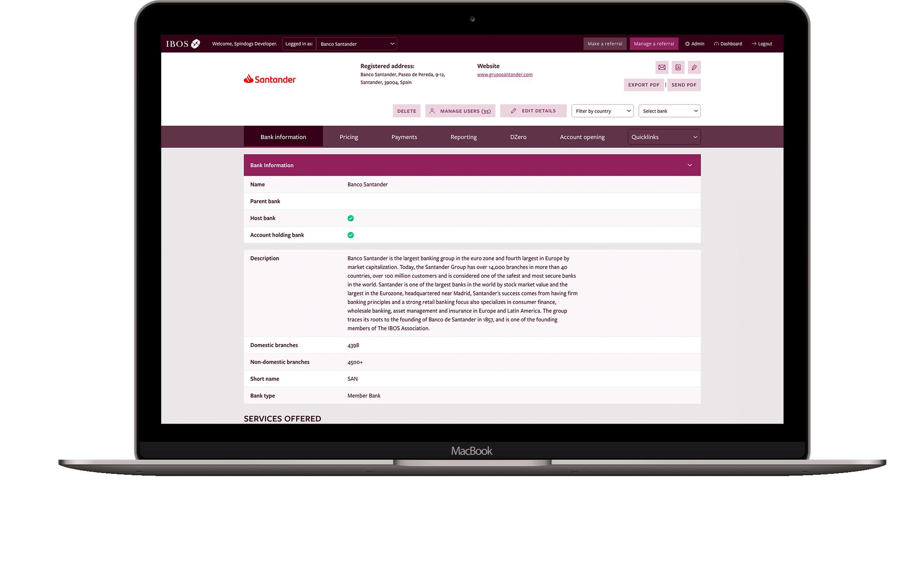
Task: Open the contact card icon
Action: click(x=678, y=67)
